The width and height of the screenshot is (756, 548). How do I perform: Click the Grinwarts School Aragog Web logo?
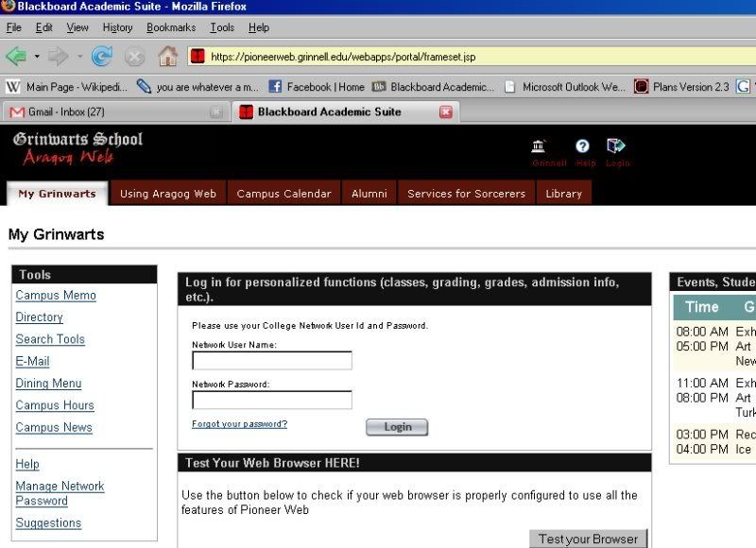[x=77, y=148]
